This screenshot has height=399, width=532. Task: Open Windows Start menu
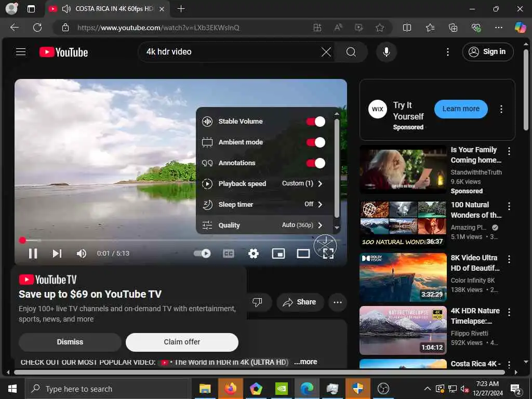(x=12, y=389)
